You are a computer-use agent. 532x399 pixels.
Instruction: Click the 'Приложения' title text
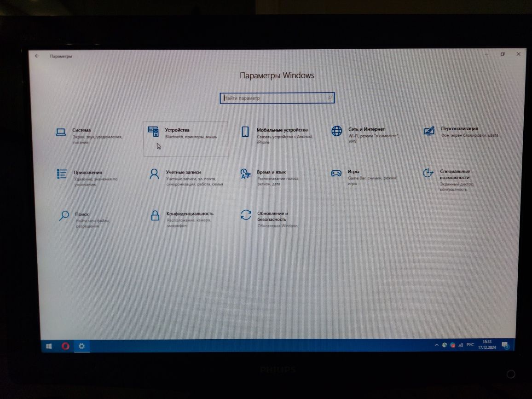88,173
